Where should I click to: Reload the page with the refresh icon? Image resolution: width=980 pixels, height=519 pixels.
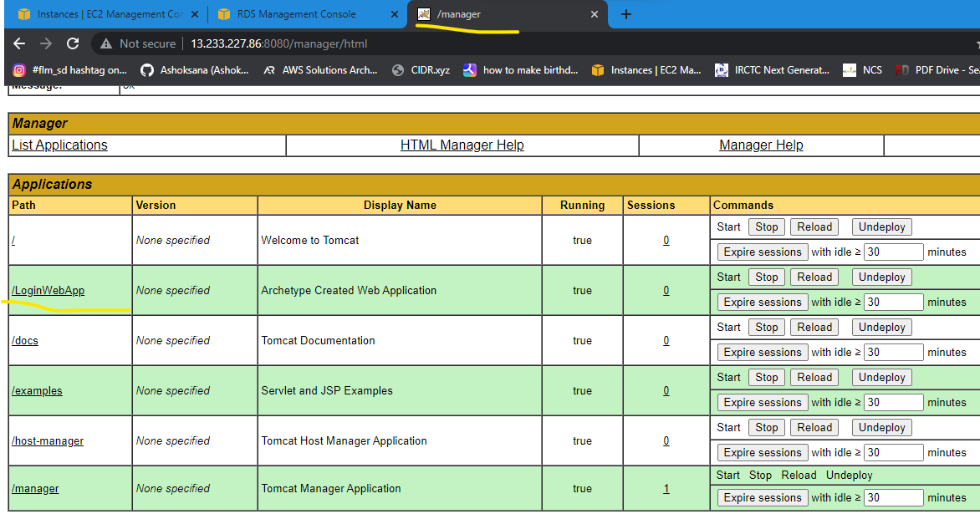[x=73, y=43]
